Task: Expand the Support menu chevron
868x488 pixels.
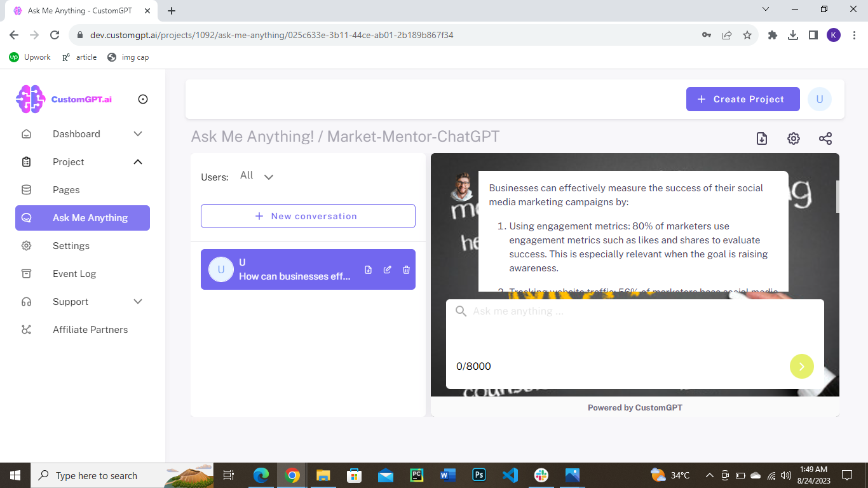Action: [x=138, y=302]
